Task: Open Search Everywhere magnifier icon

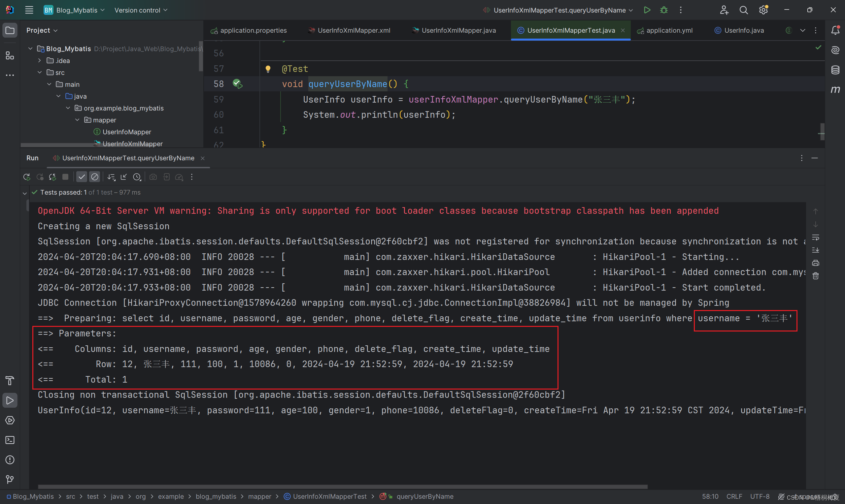Action: pyautogui.click(x=744, y=10)
